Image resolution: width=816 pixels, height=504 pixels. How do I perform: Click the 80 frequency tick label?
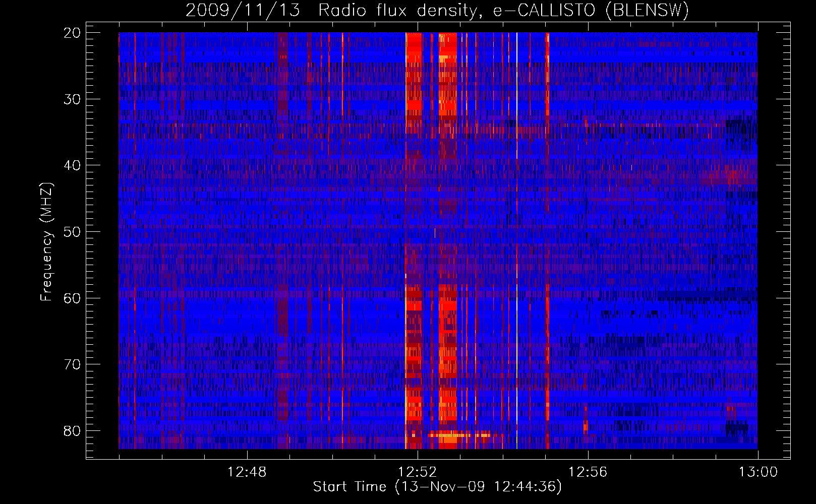72,431
